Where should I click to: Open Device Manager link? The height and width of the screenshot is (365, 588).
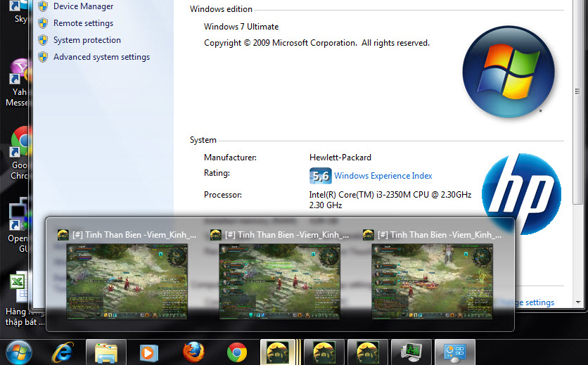(83, 6)
